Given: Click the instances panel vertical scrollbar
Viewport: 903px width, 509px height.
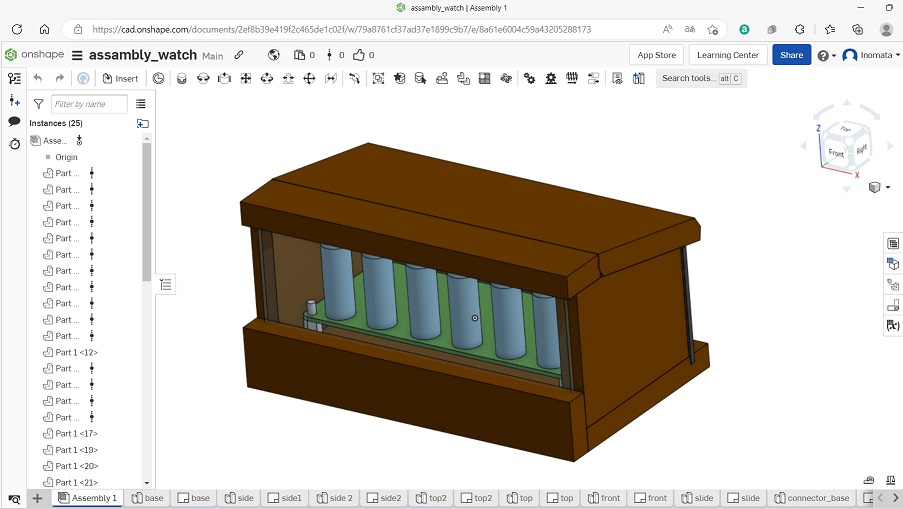Looking at the screenshot, I should click(147, 210).
